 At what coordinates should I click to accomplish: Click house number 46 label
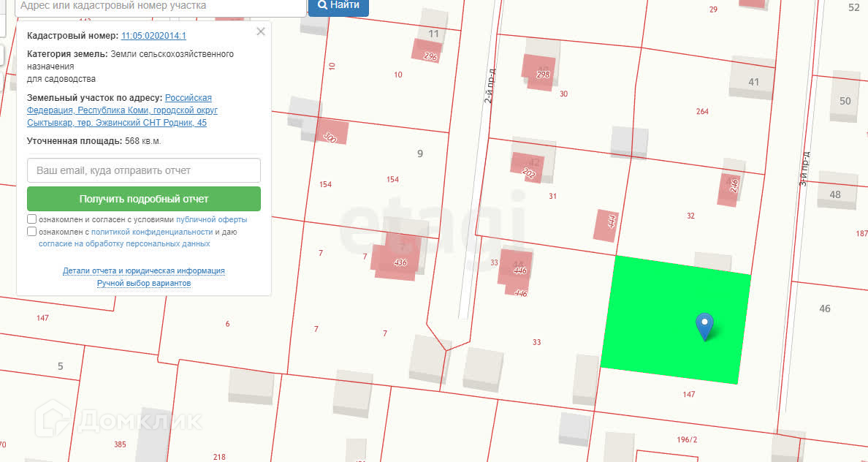[825, 308]
